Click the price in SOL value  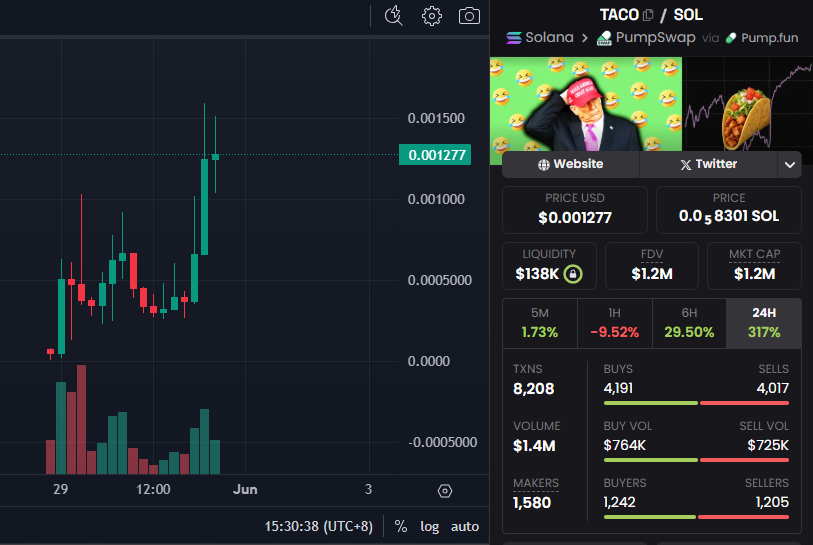click(729, 216)
